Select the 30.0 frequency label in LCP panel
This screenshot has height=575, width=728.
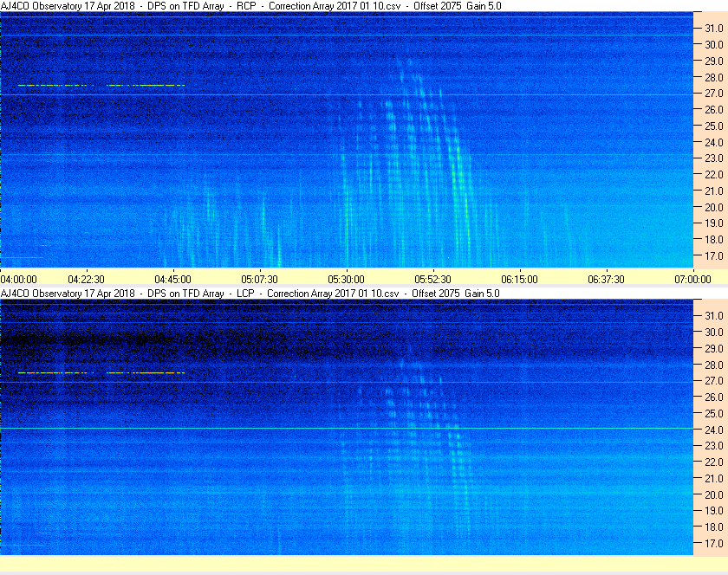(x=714, y=332)
